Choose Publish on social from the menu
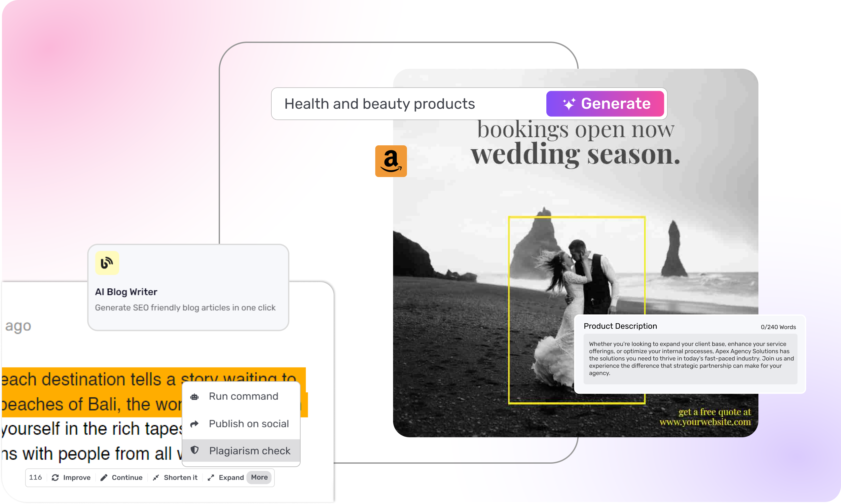 (249, 423)
